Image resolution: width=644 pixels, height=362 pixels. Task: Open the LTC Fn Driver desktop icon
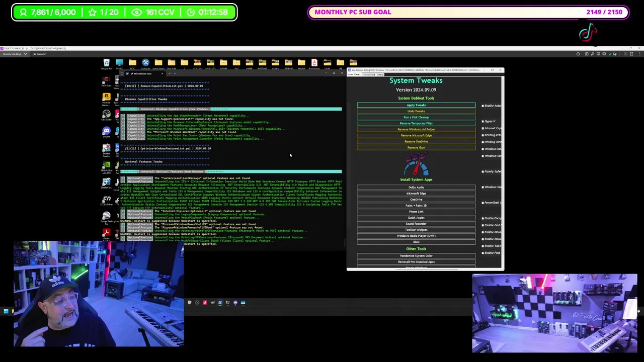coord(106,201)
